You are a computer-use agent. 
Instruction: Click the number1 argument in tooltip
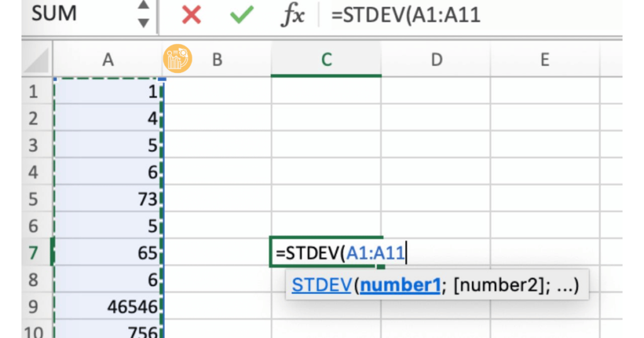click(x=400, y=286)
